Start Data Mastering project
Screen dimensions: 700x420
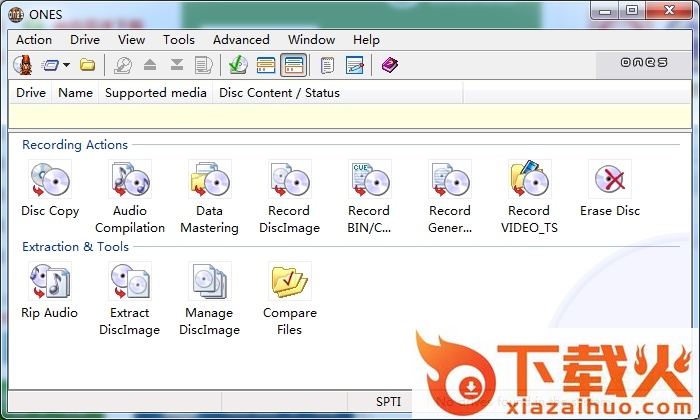(x=210, y=181)
